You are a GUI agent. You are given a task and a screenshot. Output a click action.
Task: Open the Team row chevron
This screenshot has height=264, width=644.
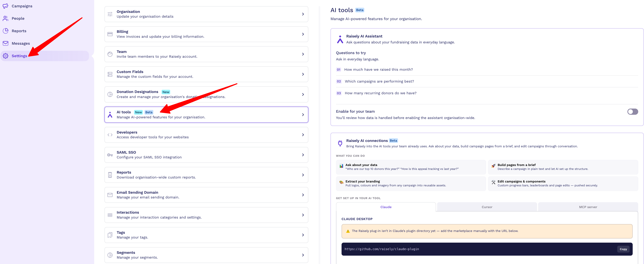click(303, 54)
